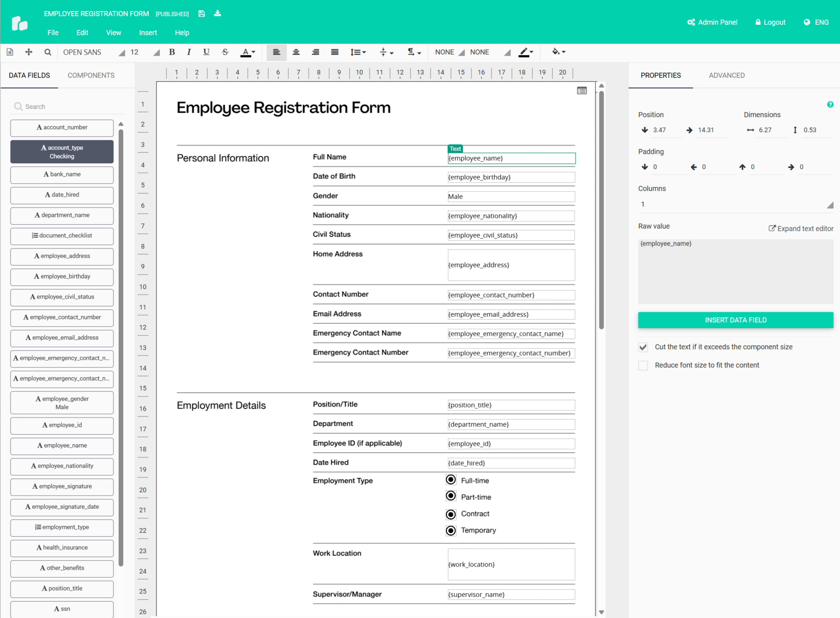Open the File menu

[53, 33]
